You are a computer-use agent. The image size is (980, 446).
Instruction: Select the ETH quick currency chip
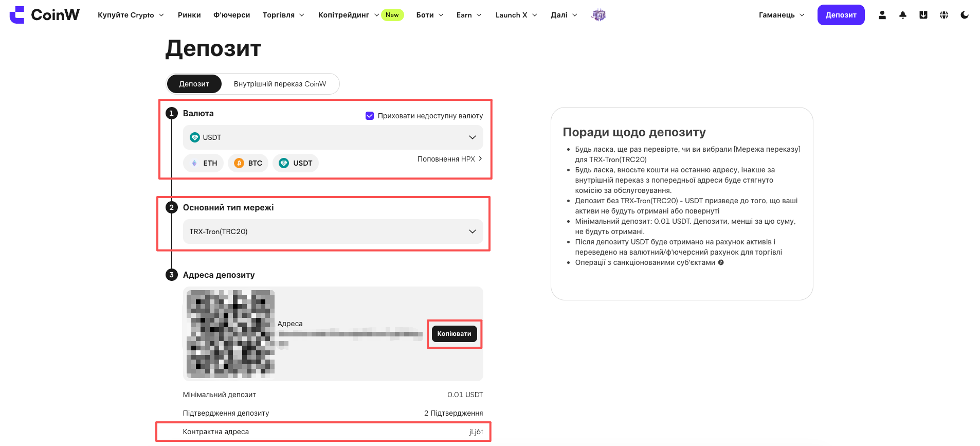tap(203, 163)
